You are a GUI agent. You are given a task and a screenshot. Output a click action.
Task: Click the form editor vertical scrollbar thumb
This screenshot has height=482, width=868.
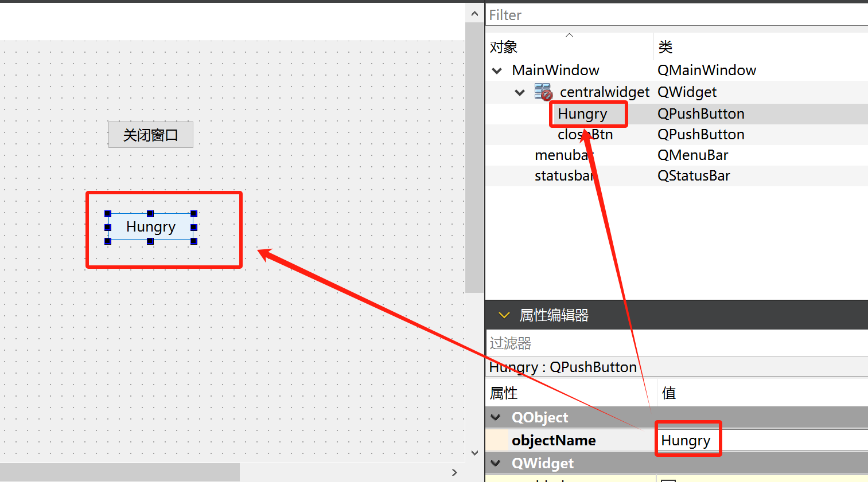(x=474, y=158)
